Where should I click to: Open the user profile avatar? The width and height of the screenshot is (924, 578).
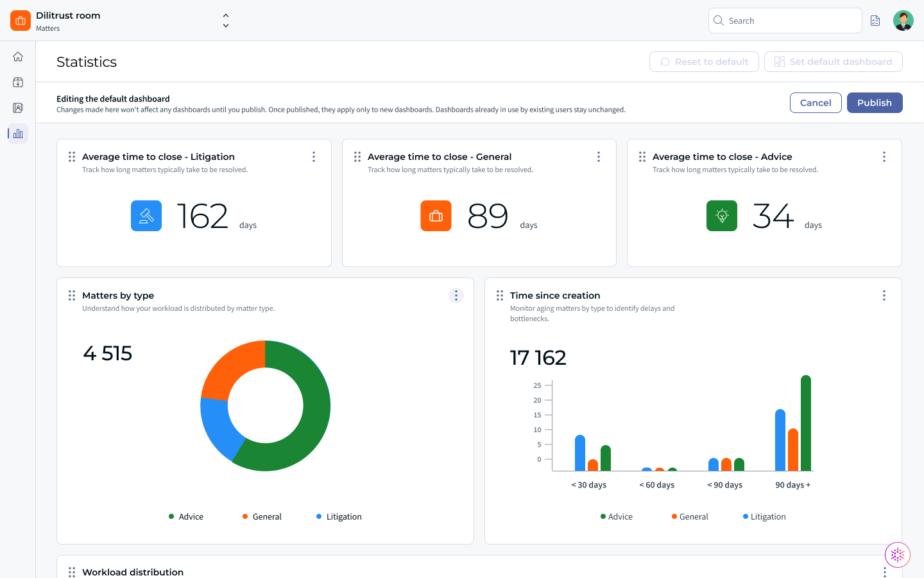(x=903, y=21)
